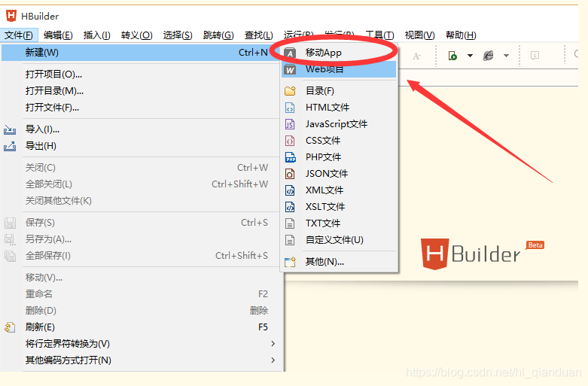The width and height of the screenshot is (588, 386).
Task: Choose XML文件 from new submenu
Action: (x=339, y=190)
